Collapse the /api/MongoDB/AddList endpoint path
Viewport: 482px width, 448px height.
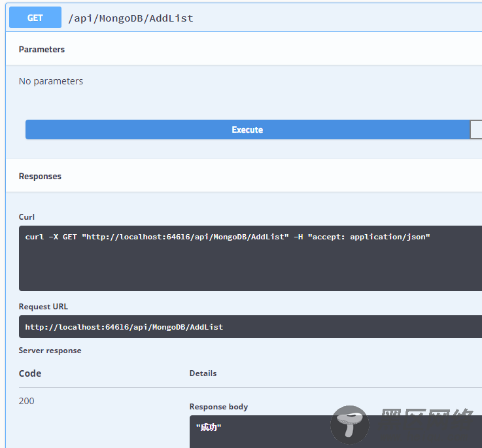131,18
